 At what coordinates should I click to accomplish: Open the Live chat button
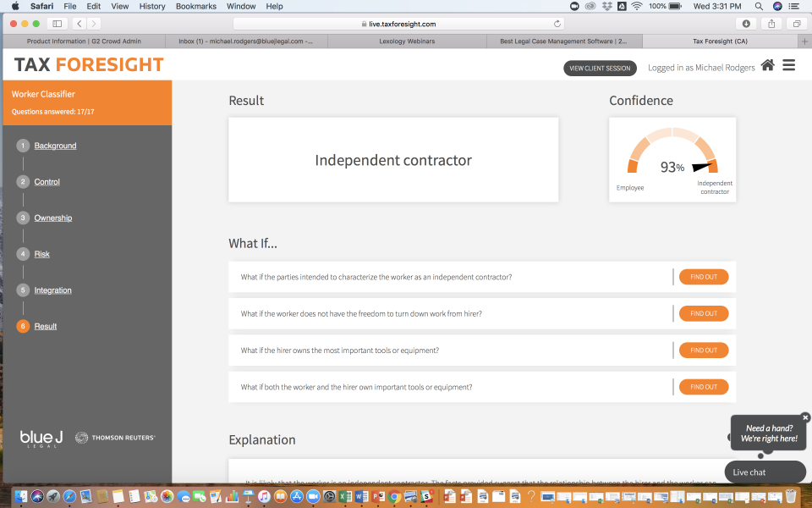(x=765, y=472)
